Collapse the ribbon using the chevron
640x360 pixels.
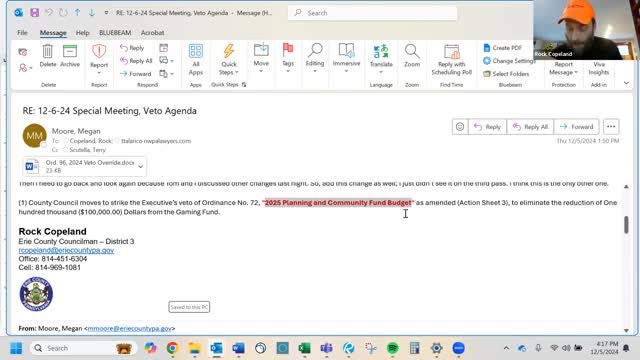[626, 83]
